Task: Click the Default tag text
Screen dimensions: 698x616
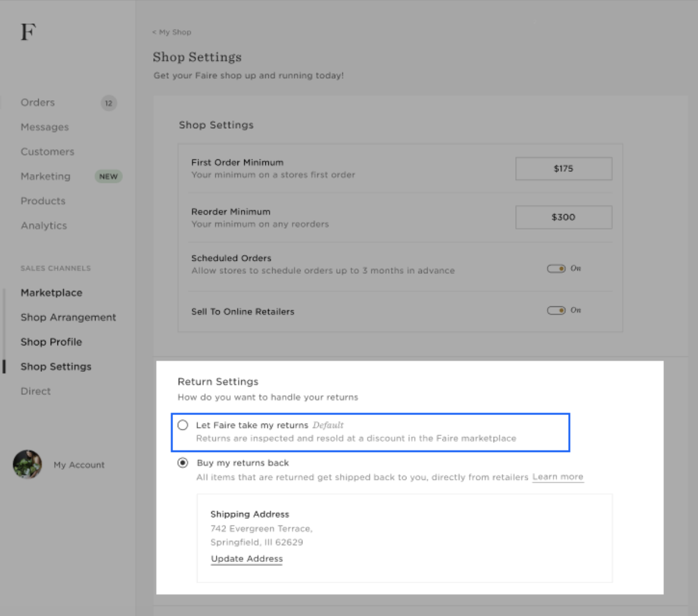Action: [328, 425]
